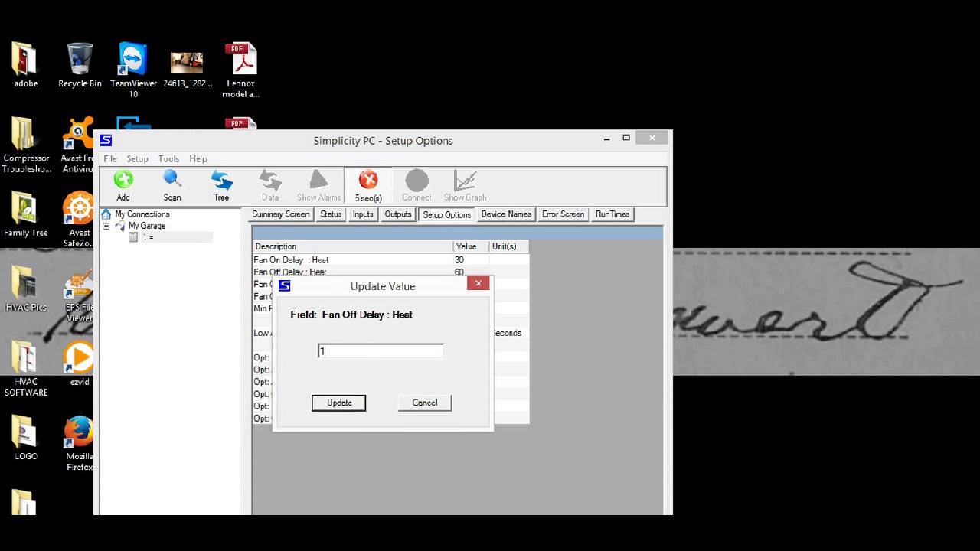
Task: Collapse the My Garage tree node
Action: 106,226
